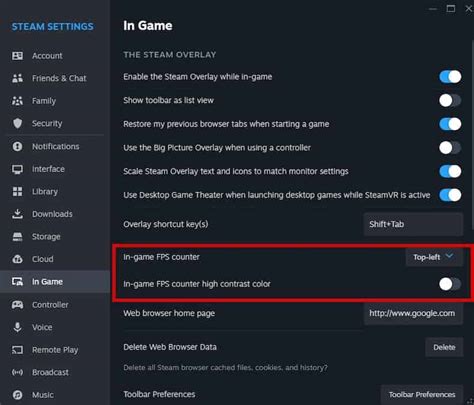This screenshot has width=474, height=405.
Task: Click the Overlay shortcut keys Shift+Tab field
Action: click(x=413, y=224)
